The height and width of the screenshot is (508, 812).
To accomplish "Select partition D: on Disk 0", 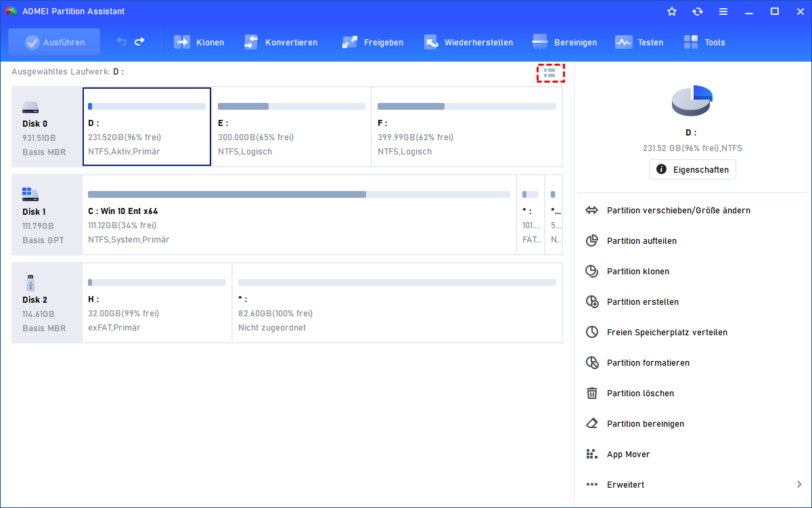I will pyautogui.click(x=147, y=127).
